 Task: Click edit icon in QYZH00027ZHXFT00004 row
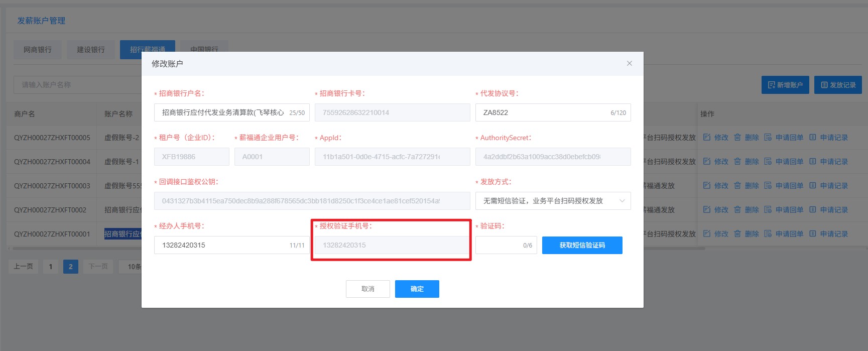click(707, 161)
